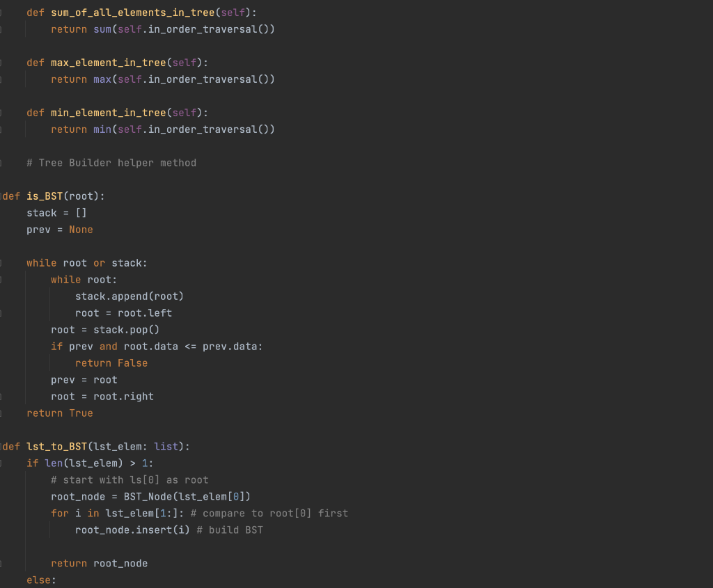This screenshot has width=713, height=588.
Task: Click the stack.append(root) line
Action: point(129,296)
